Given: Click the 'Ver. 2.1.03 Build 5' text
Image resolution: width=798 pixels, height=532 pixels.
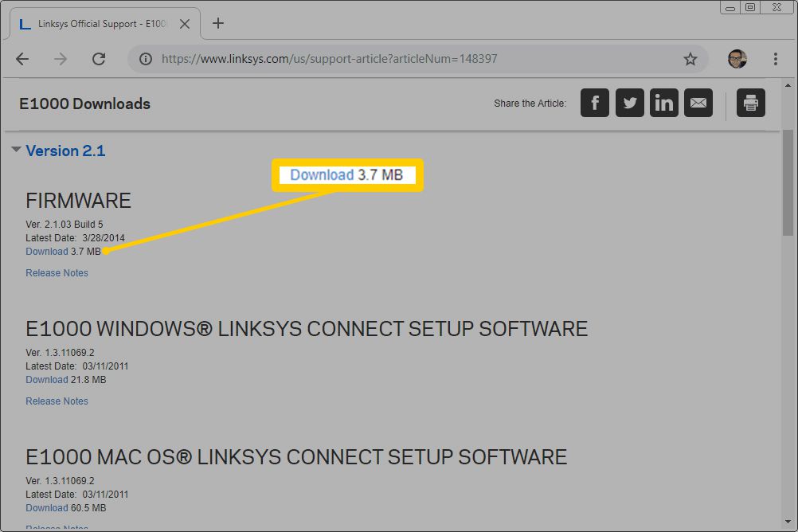Looking at the screenshot, I should tap(65, 225).
